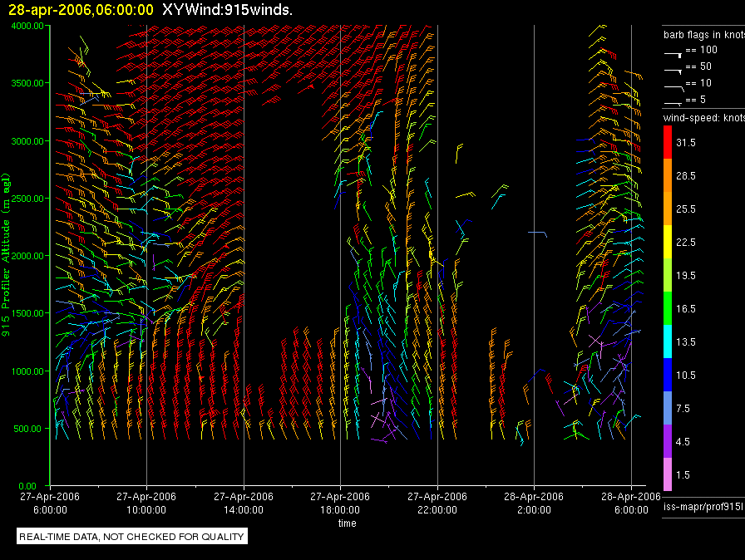745x560 pixels.
Task: Select the yellow-green 19.5 knots swatch
Action: [x=668, y=274]
